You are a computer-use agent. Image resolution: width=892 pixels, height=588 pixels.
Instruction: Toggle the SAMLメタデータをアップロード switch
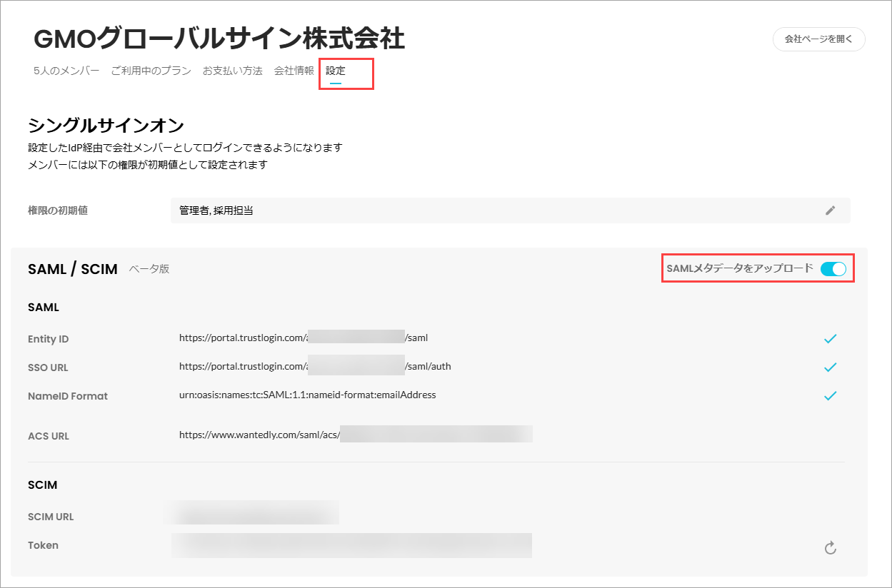(833, 269)
